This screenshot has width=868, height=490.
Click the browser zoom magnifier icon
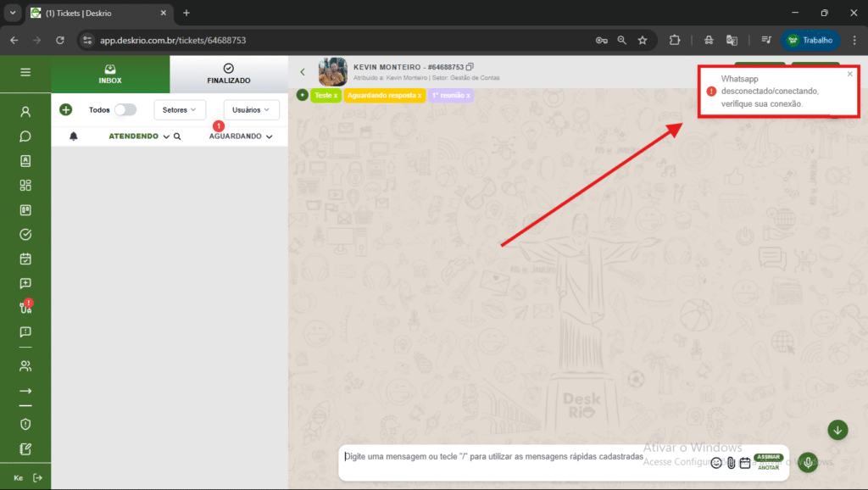(x=621, y=40)
